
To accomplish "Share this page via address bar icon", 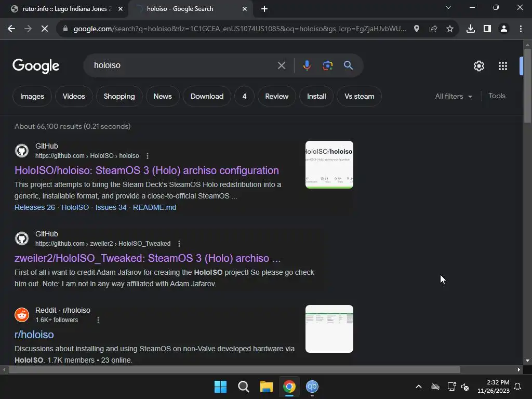I will click(x=433, y=29).
